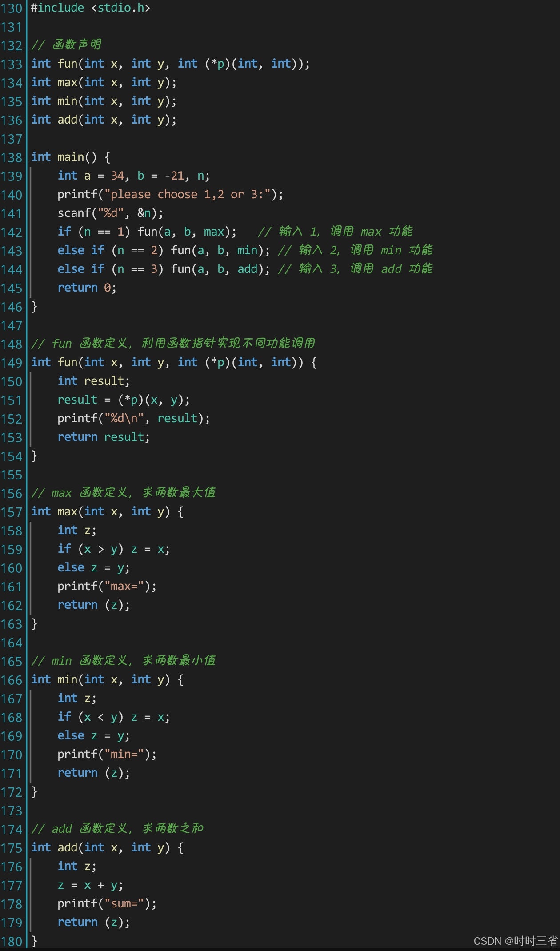Select line number 166 in the gutter

[x=12, y=680]
